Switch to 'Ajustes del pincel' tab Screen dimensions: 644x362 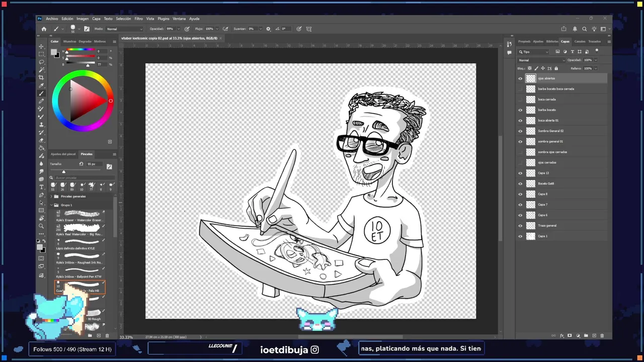point(63,154)
